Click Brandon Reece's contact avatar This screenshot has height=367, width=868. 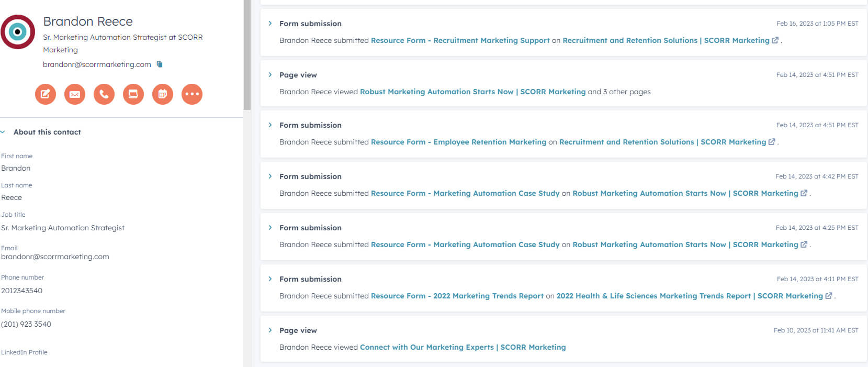pyautogui.click(x=18, y=32)
